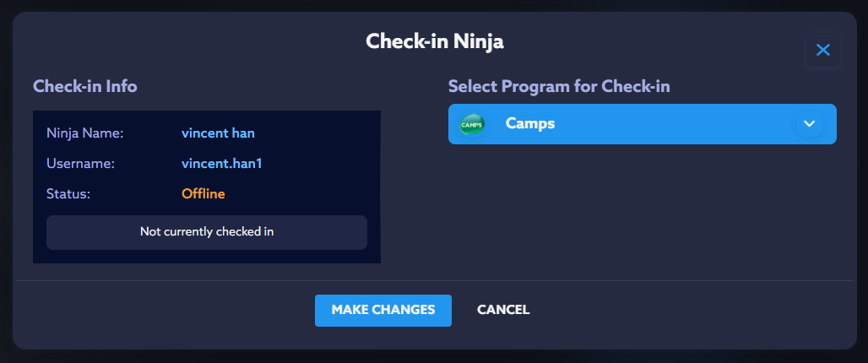
Task: Click the empty area below the program dropdown
Action: (x=642, y=211)
